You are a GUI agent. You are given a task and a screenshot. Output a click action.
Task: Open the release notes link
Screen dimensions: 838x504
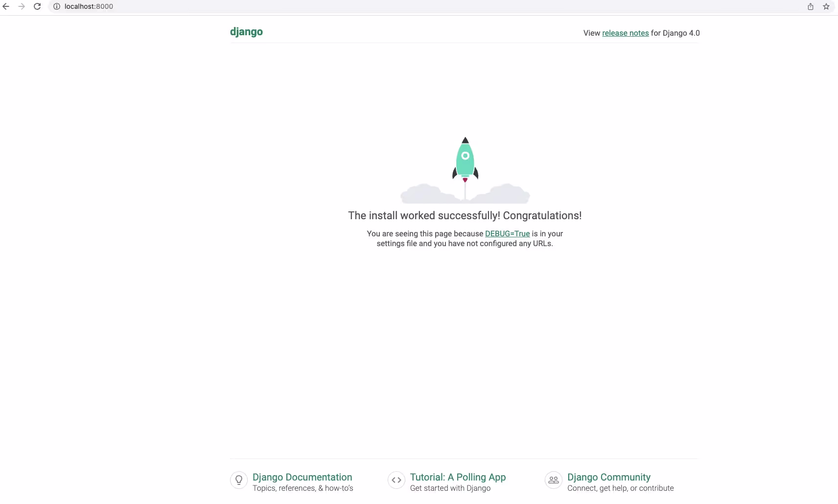coord(625,33)
